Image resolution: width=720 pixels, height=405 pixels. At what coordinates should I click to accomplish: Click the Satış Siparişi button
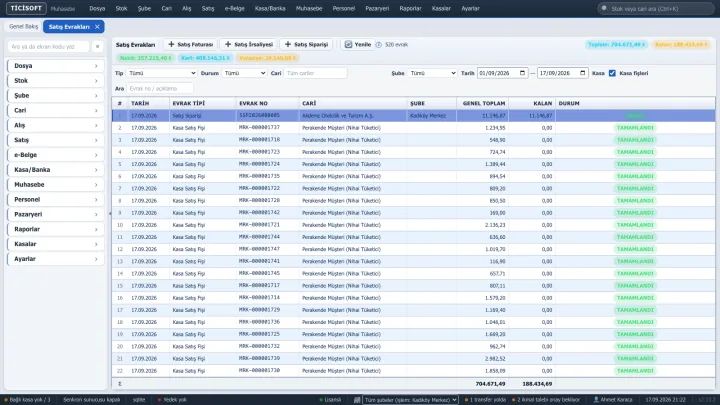click(x=306, y=45)
